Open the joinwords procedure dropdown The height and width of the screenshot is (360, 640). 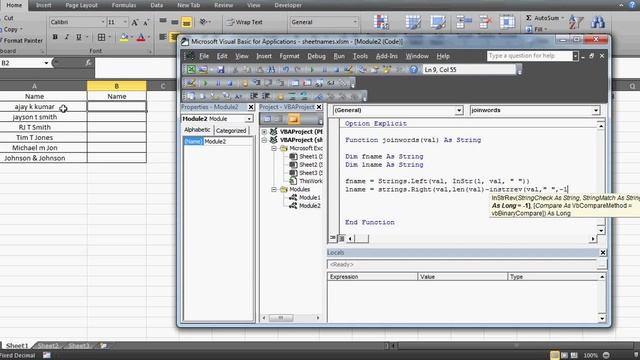(x=596, y=110)
